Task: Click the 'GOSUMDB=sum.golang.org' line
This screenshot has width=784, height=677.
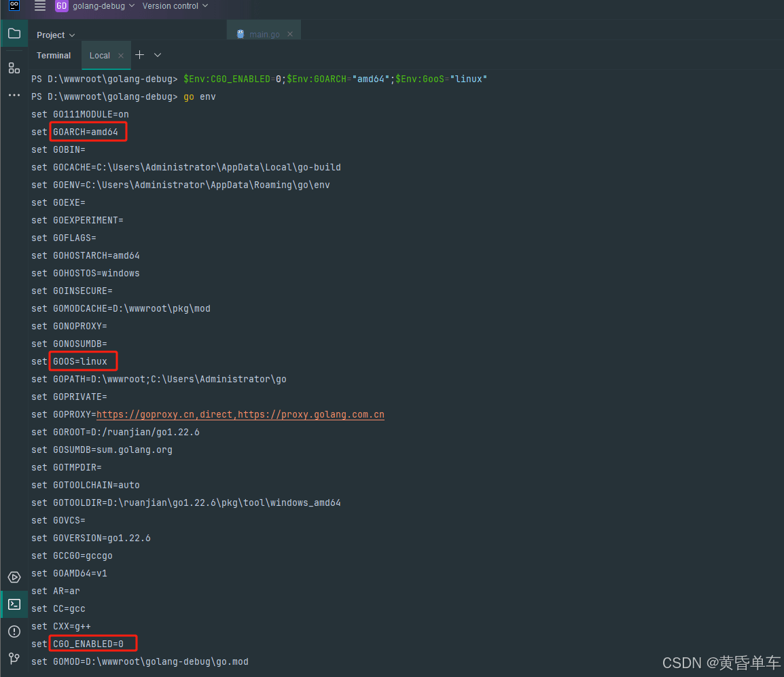Action: [x=102, y=450]
